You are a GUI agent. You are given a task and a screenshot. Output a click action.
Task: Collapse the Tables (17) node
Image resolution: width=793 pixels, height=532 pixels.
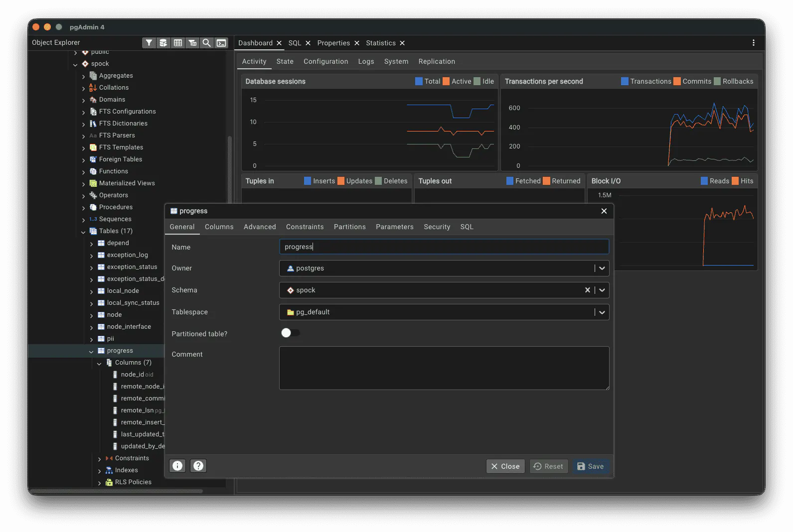(x=83, y=232)
